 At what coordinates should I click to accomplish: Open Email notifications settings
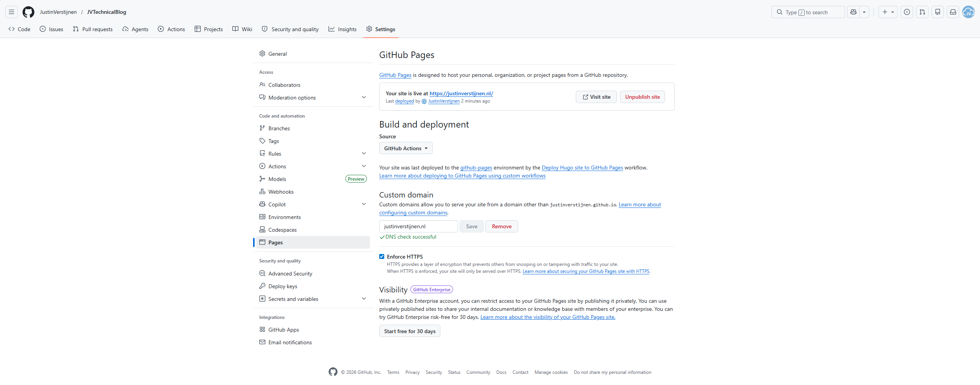[x=313, y=342]
